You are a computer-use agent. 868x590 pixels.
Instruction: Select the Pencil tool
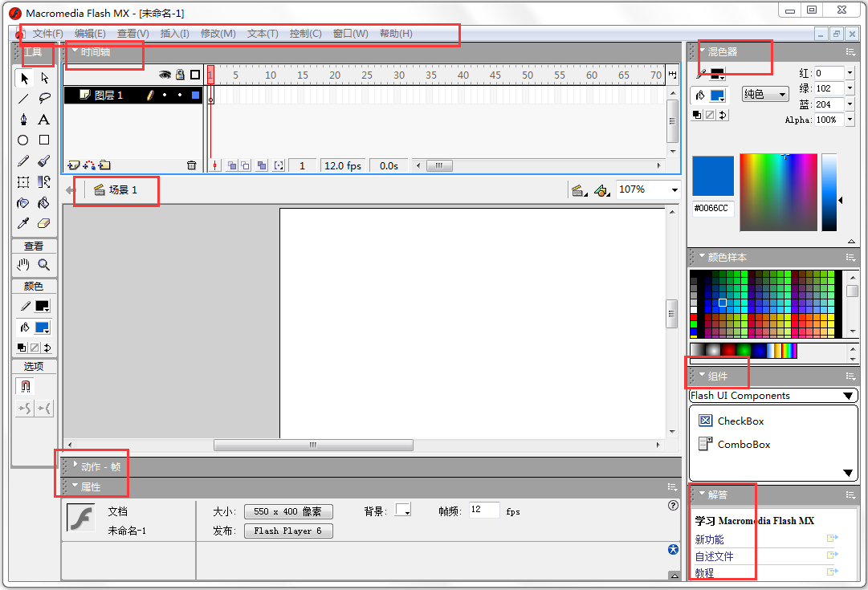click(x=24, y=161)
